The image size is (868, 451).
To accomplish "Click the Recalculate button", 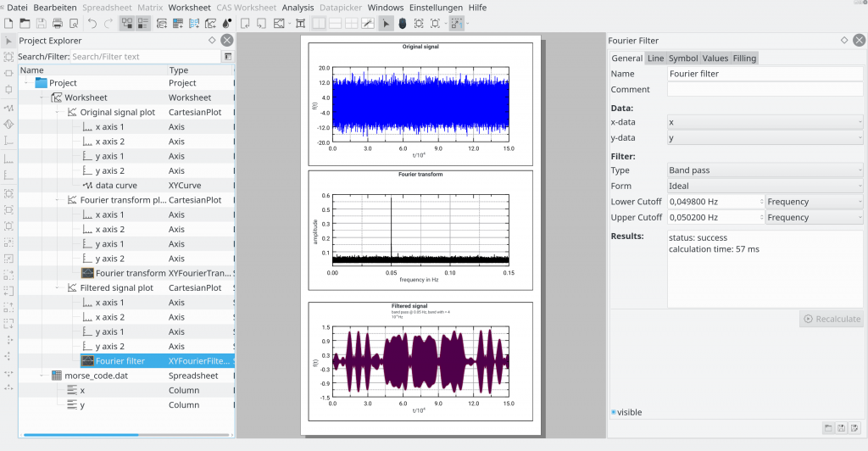I will coord(831,320).
